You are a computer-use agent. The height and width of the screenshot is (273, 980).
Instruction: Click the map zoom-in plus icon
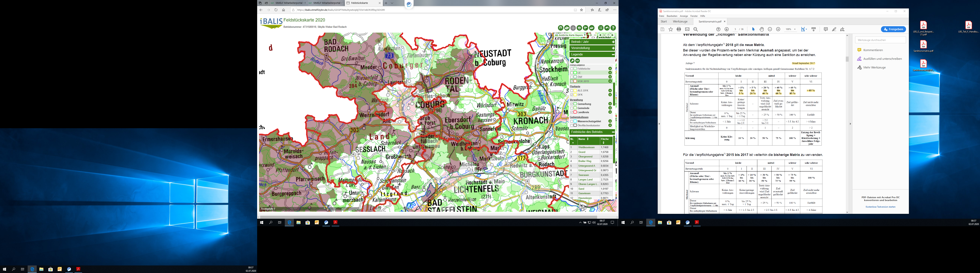coord(591,35)
